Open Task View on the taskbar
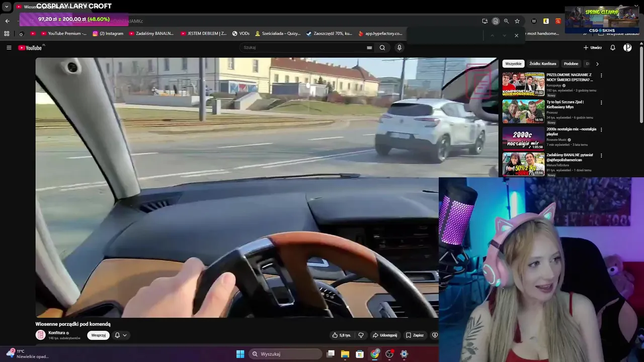644x362 pixels. coord(331,354)
